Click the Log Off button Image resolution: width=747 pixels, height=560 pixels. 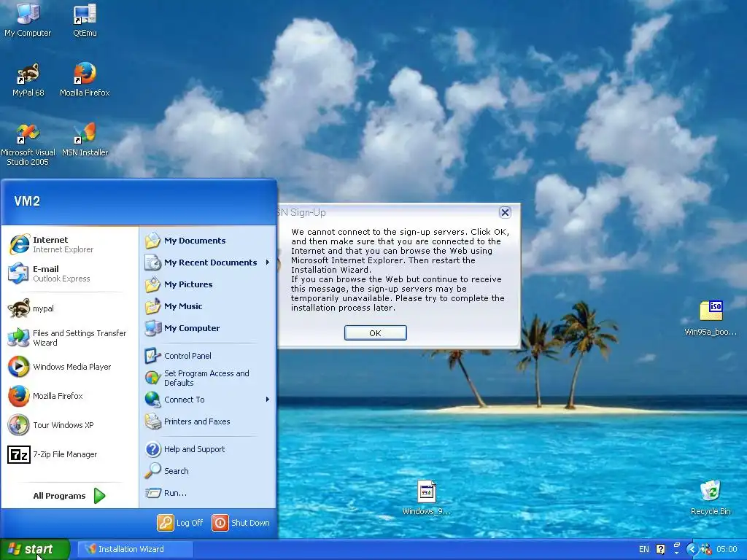coord(181,523)
